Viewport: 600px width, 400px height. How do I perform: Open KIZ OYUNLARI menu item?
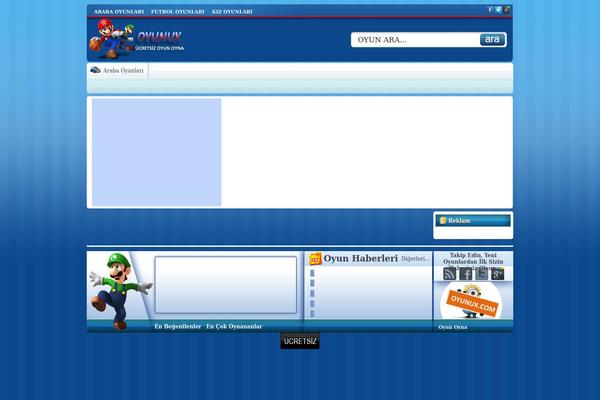pos(232,12)
